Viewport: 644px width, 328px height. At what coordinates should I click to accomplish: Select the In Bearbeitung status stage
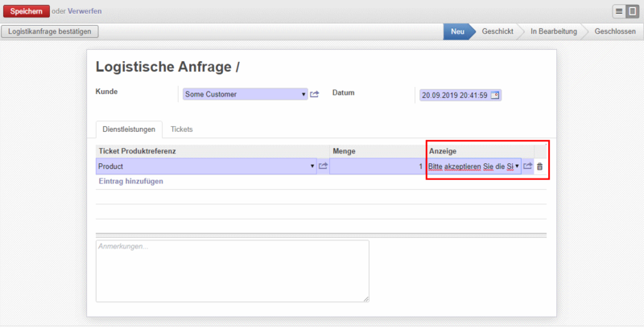[x=553, y=31]
